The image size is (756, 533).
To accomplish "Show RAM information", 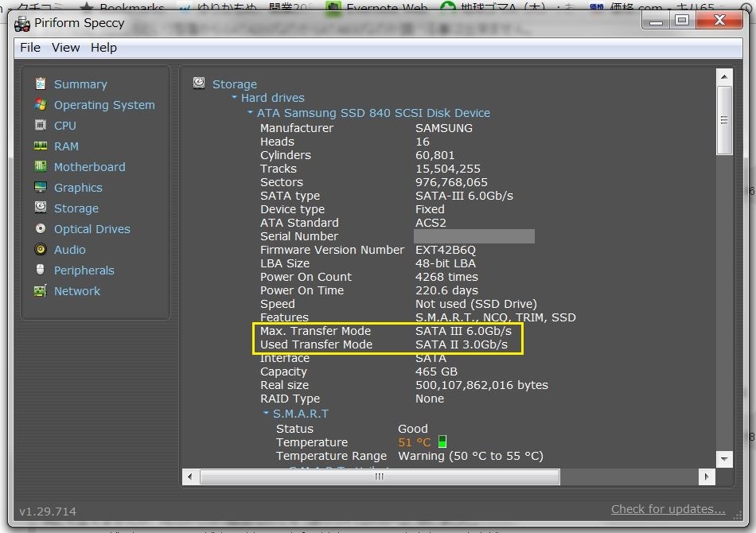I will tap(66, 146).
